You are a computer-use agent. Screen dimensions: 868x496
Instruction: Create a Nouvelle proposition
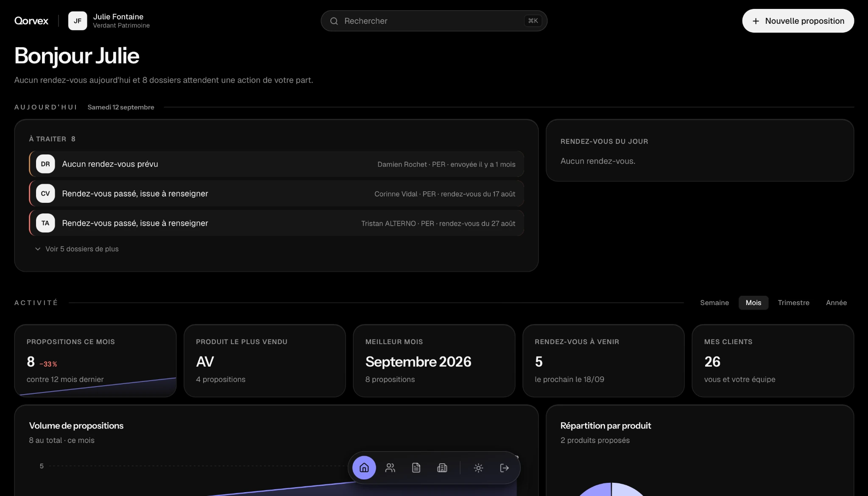(798, 21)
